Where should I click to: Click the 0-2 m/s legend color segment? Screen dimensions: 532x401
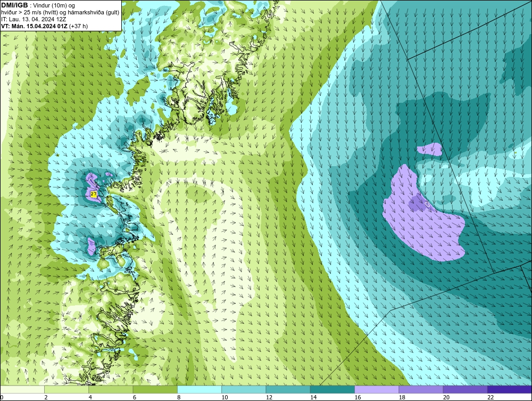tap(22, 389)
